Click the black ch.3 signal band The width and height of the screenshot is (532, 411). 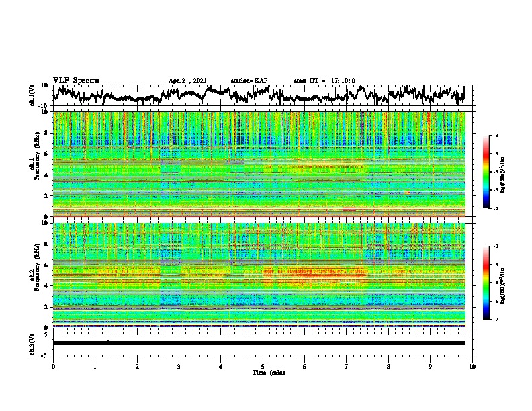tap(259, 343)
